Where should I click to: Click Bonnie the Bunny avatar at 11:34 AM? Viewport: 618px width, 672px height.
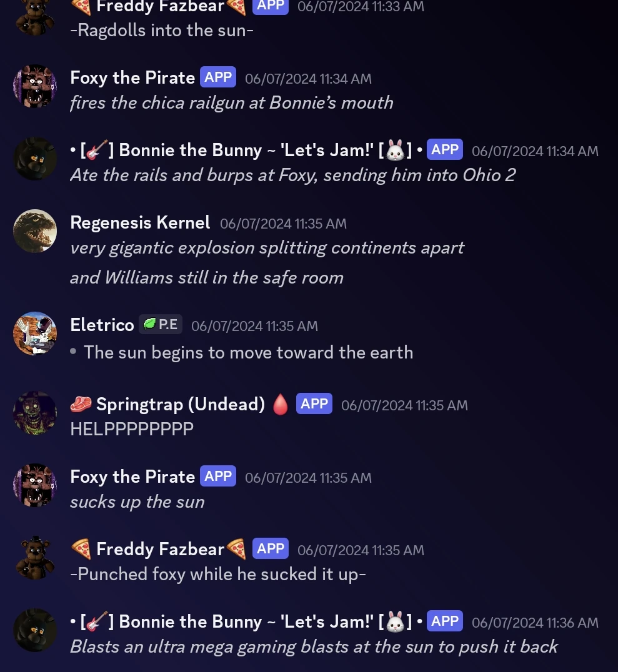(x=35, y=159)
